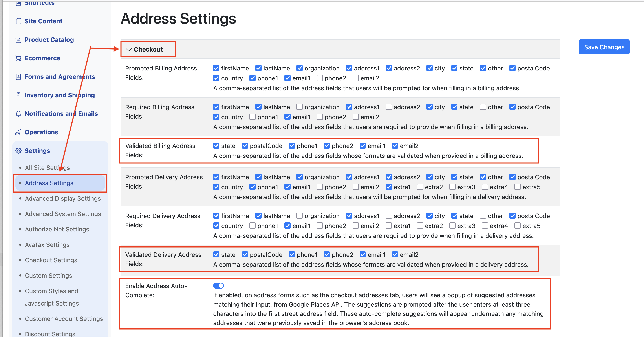Viewport: 644px width, 337px height.
Task: Collapse the Checkout section chevron
Action: (x=128, y=50)
